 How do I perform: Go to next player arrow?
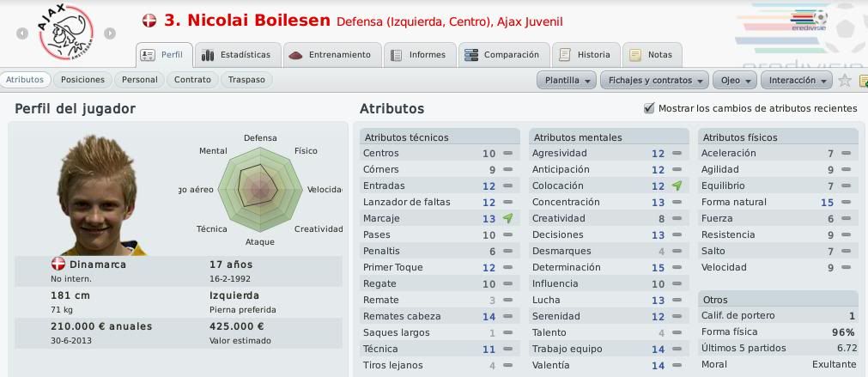pyautogui.click(x=110, y=33)
